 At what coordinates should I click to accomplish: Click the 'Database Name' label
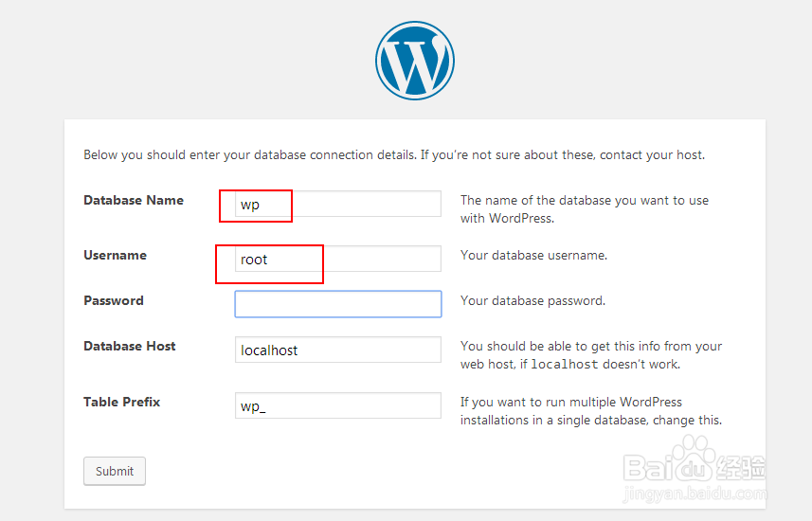pos(134,201)
